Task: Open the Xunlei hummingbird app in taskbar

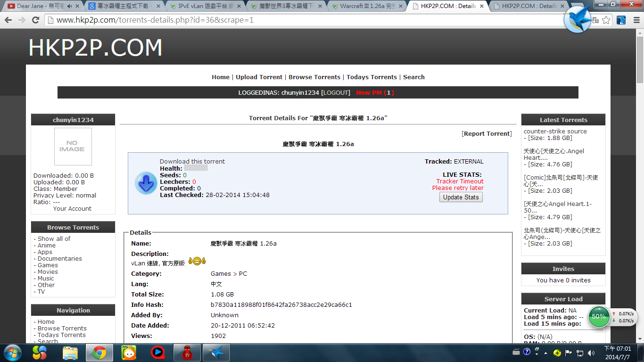Action: [216, 353]
